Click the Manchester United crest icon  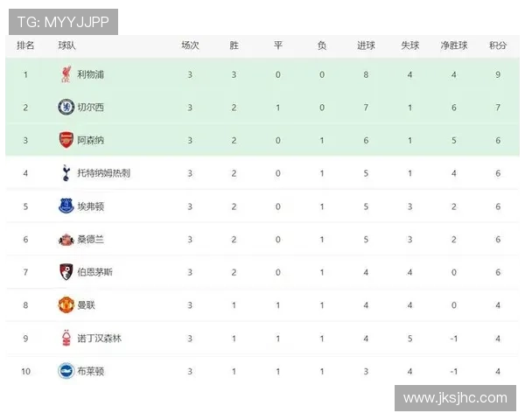pos(66,305)
